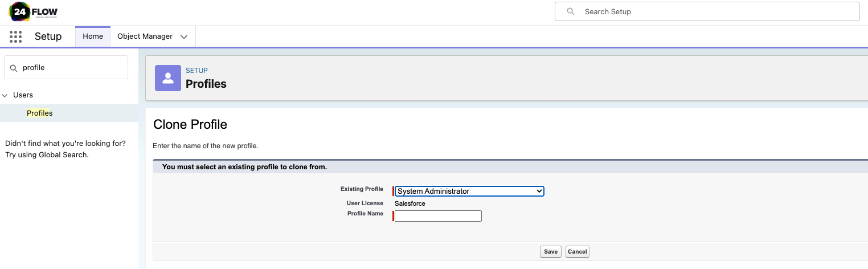Switch to the Home tab
The height and width of the screenshot is (269, 868).
coord(93,36)
